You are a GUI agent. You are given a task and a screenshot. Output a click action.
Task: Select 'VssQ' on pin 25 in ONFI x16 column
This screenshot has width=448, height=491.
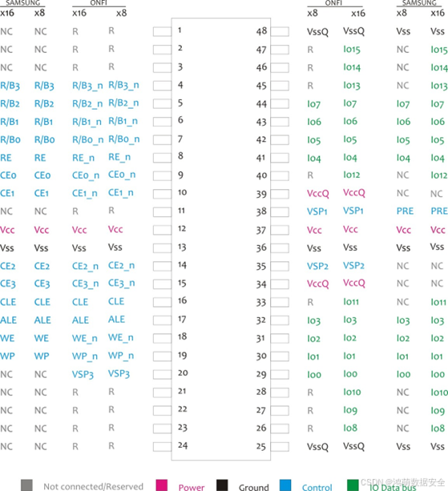tap(354, 446)
